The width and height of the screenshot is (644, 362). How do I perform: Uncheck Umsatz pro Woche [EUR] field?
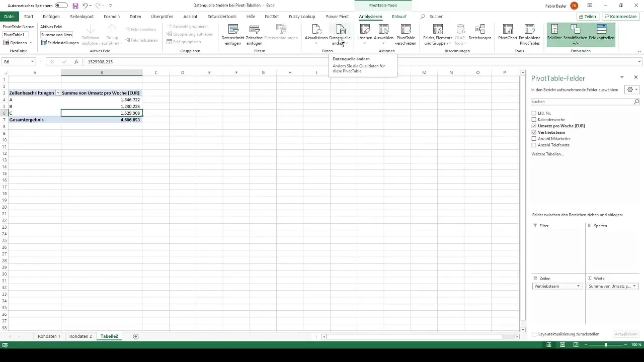pos(534,126)
